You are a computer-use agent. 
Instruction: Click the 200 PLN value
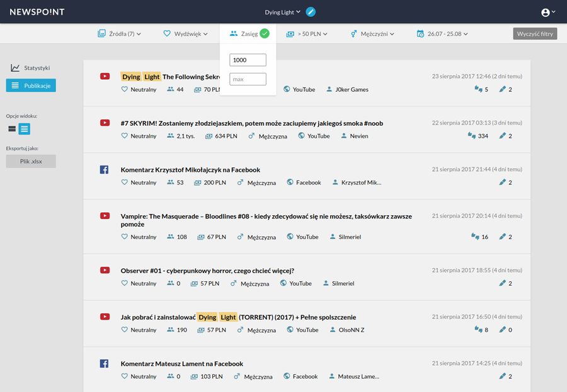coord(215,182)
